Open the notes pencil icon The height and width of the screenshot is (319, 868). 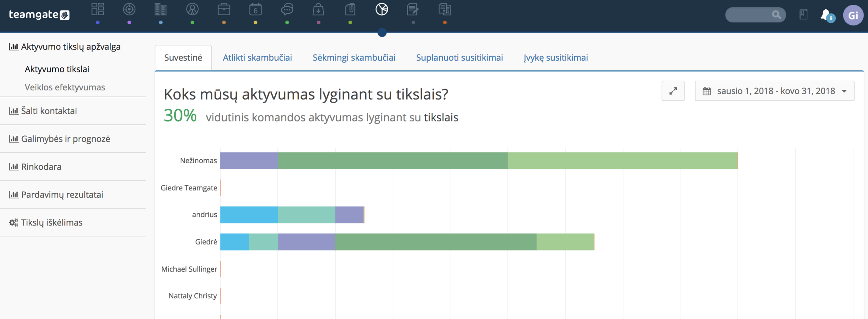(x=413, y=9)
